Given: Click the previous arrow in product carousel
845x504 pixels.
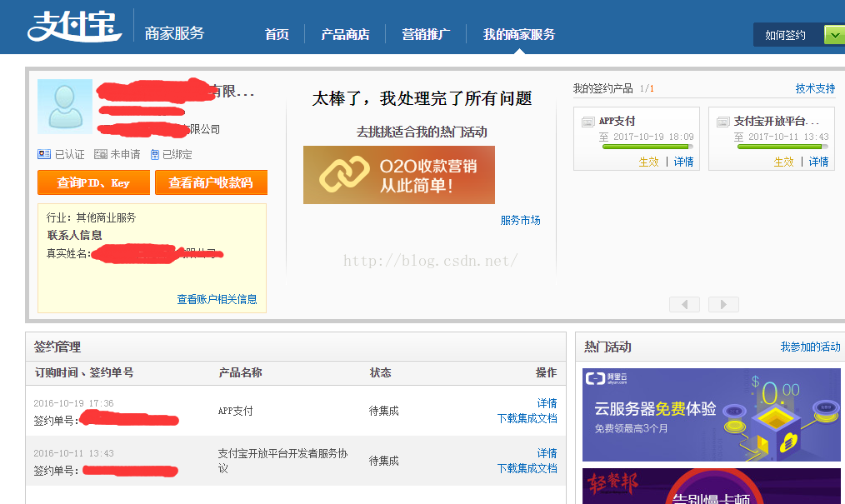Looking at the screenshot, I should 684,304.
